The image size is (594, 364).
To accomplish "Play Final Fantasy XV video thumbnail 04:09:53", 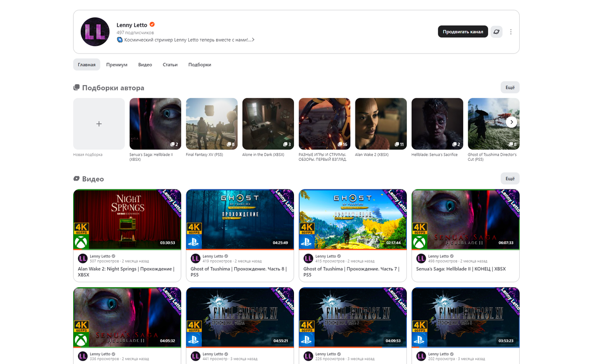I will (x=353, y=318).
